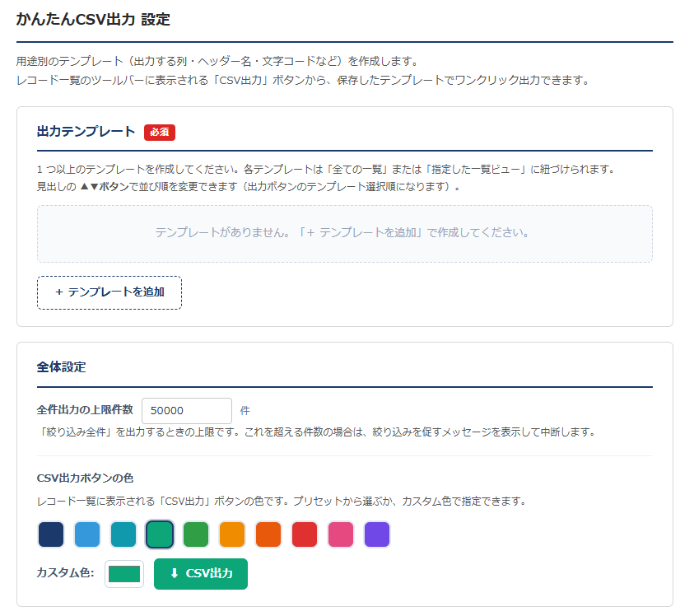Click the テンプレートがありません empty placeholder text
Image resolution: width=680 pixels, height=616 pixels.
[342, 232]
